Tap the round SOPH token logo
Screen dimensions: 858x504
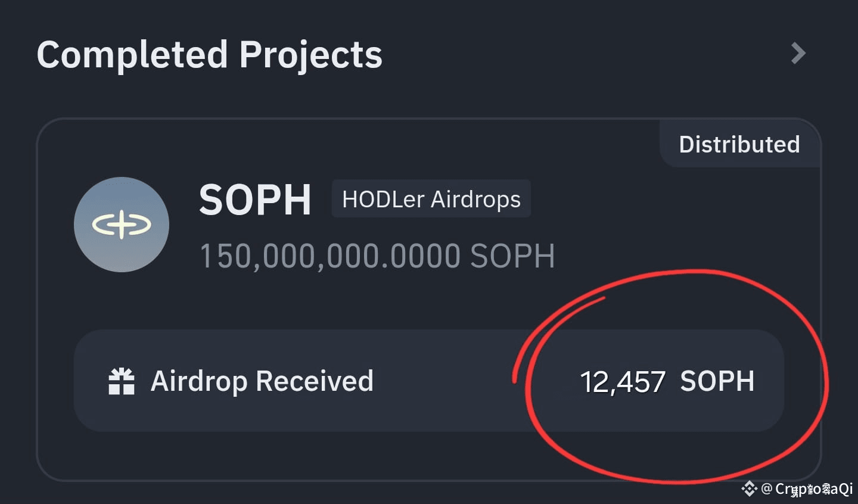[x=122, y=225]
